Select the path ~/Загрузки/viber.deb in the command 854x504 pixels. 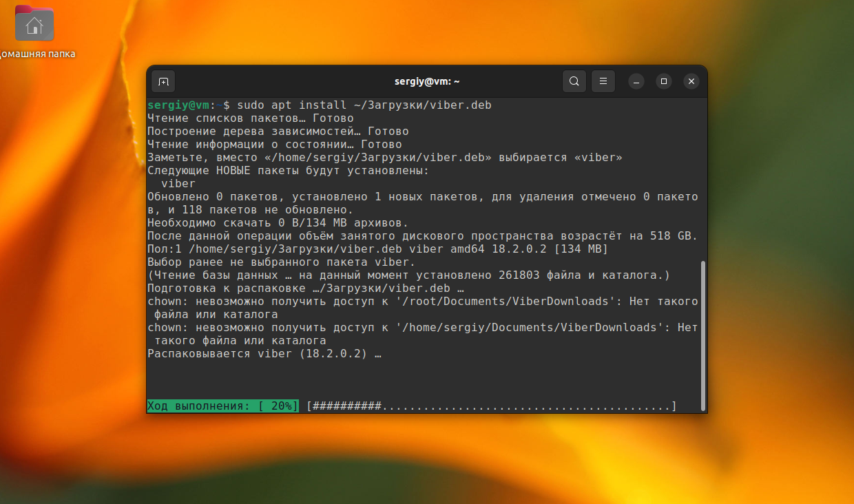point(421,105)
